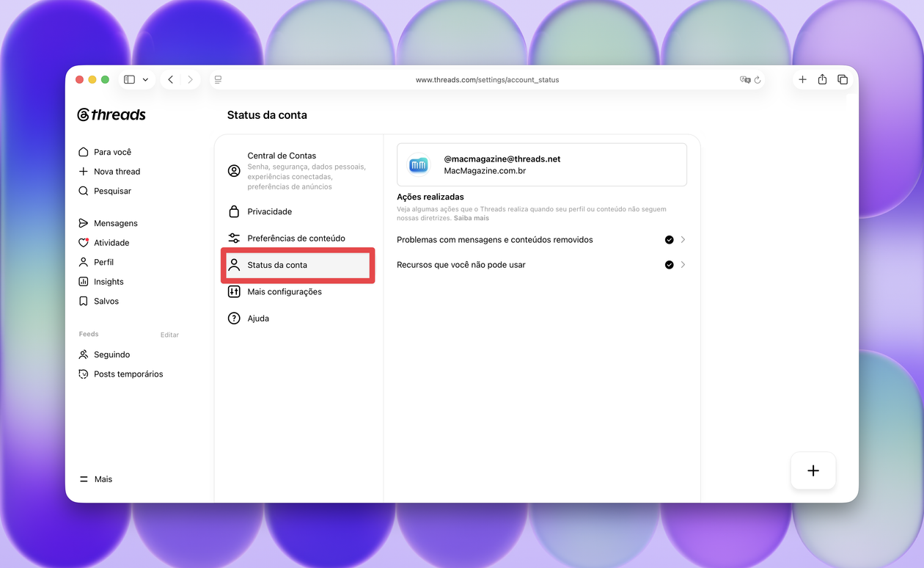924x568 pixels.
Task: Open Problemas com mensagens e conteúdos removidos
Action: 541,240
